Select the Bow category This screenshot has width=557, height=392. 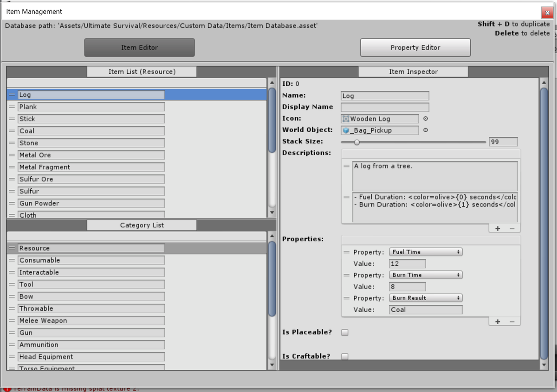91,296
